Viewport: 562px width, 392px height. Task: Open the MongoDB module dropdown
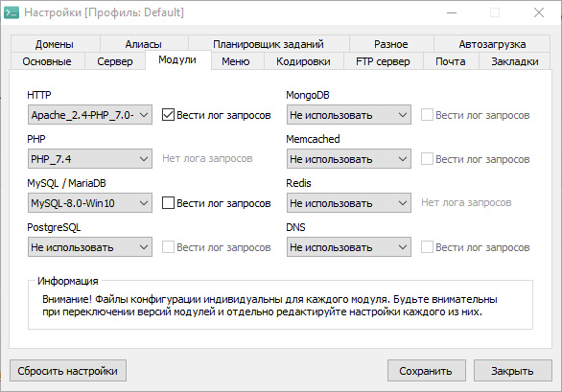[349, 115]
